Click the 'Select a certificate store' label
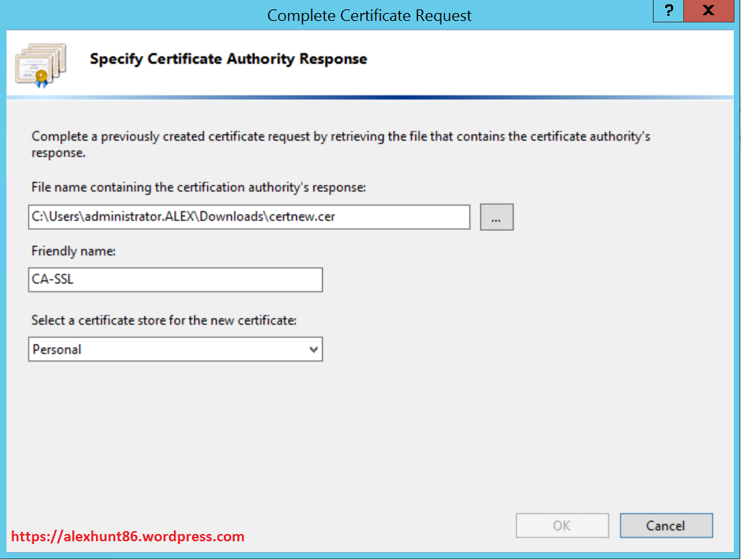Viewport: 741px width, 560px height. (164, 320)
